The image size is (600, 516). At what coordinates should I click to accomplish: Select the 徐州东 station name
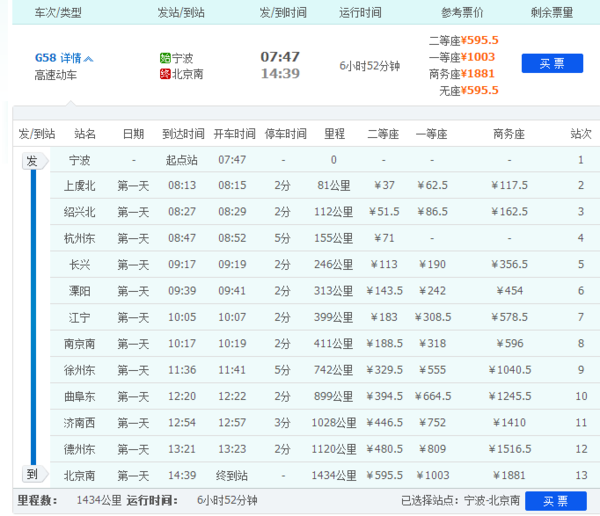[80, 370]
